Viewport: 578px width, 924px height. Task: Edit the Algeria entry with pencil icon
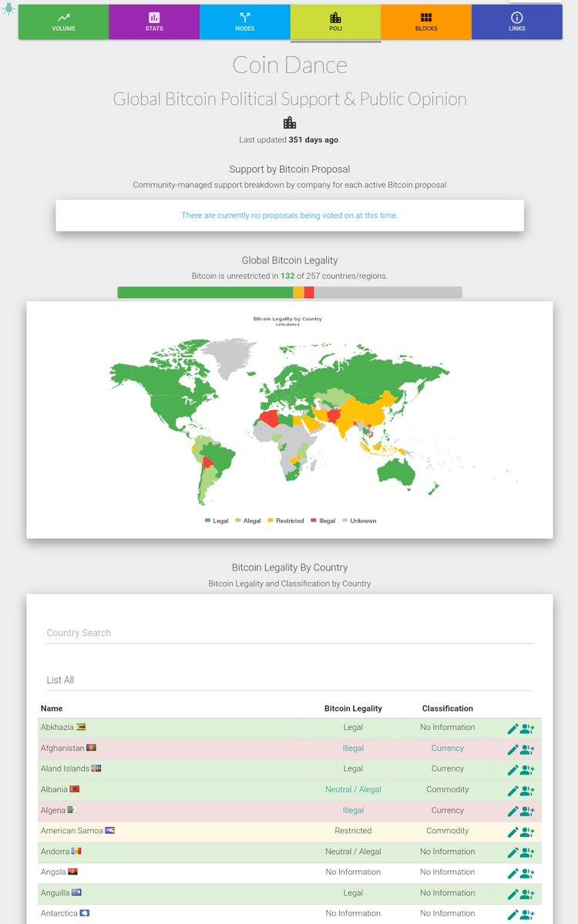coord(513,812)
